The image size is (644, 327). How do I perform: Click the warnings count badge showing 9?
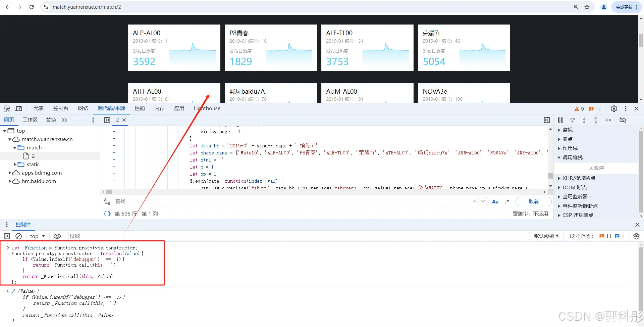[579, 109]
